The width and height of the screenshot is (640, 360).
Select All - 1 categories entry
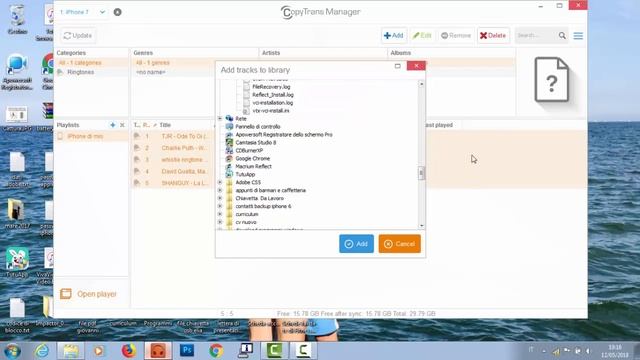(x=80, y=63)
